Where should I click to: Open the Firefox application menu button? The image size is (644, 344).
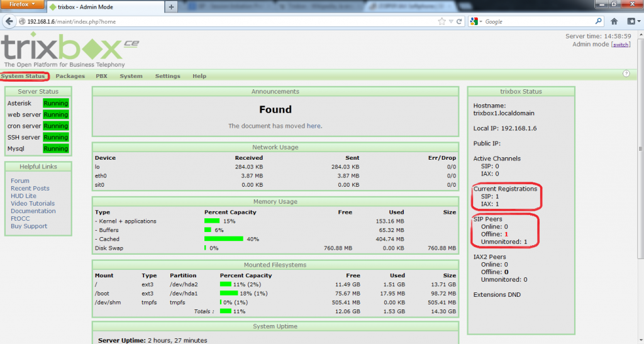pyautogui.click(x=23, y=4)
